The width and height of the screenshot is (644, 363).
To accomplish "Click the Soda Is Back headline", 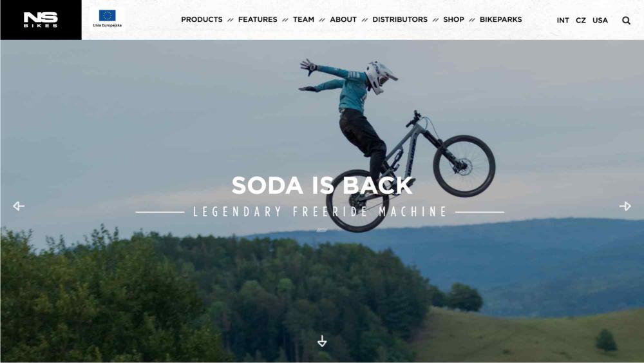I will (323, 186).
